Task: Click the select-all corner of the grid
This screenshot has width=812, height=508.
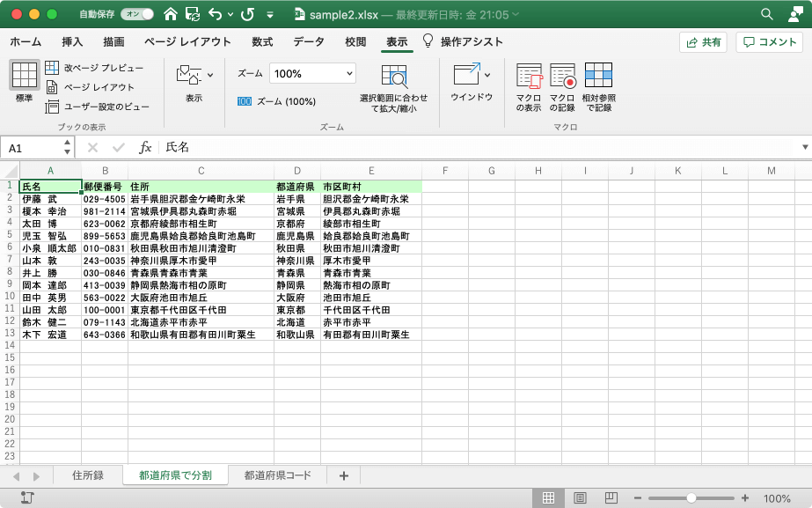Action: point(10,171)
